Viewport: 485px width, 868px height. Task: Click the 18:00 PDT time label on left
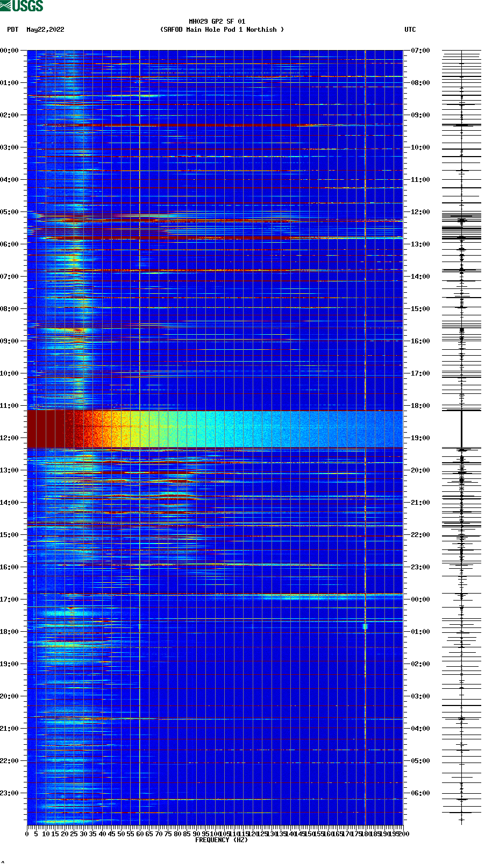coord(10,632)
